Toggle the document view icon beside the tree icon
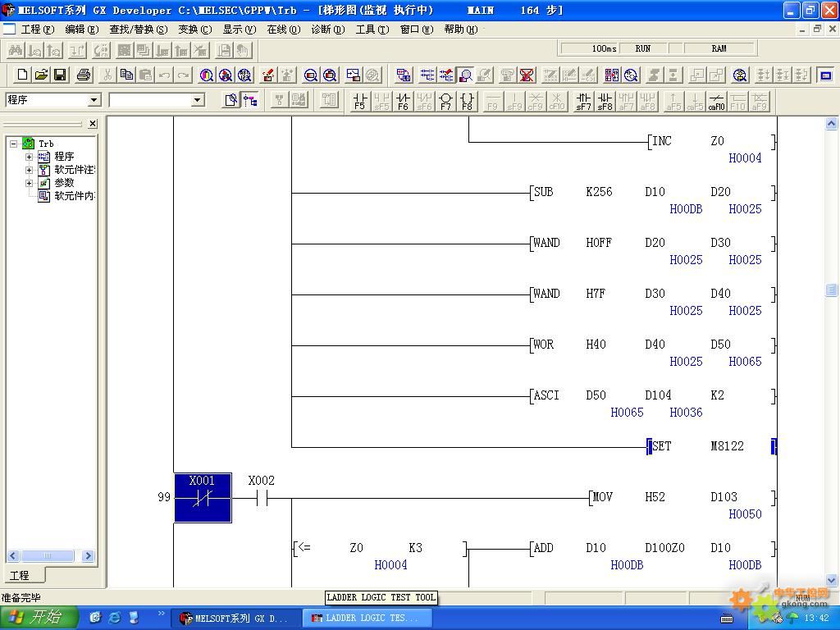The image size is (840, 630). click(231, 100)
